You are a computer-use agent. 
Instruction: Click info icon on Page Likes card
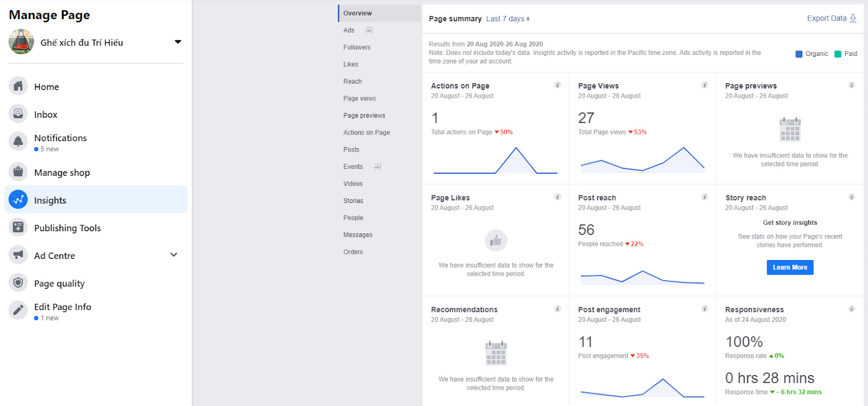(x=557, y=196)
